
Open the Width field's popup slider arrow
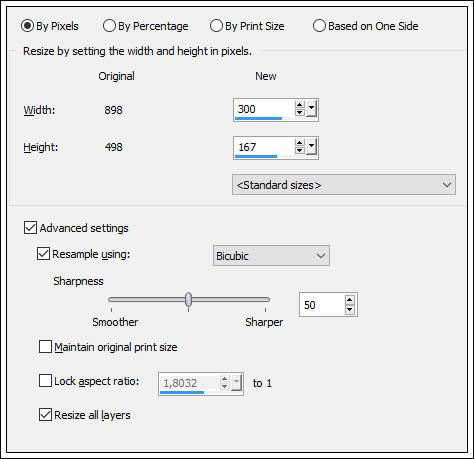coord(311,109)
